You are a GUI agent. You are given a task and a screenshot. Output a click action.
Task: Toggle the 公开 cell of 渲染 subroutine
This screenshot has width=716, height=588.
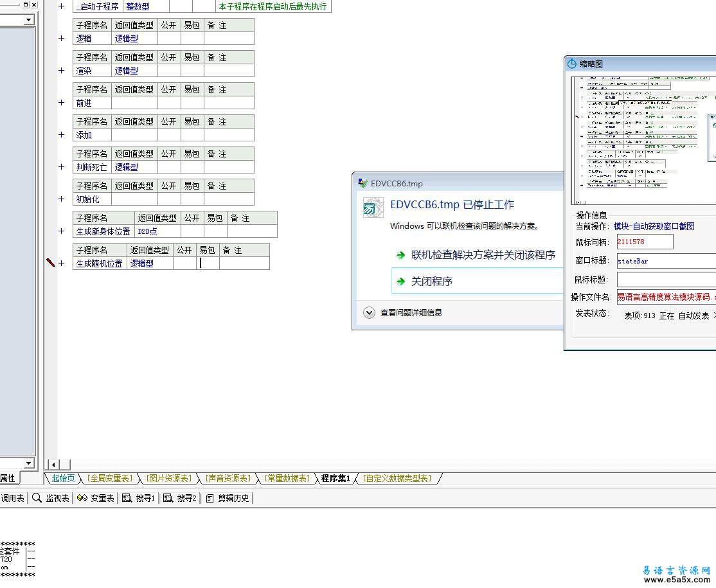[x=169, y=71]
